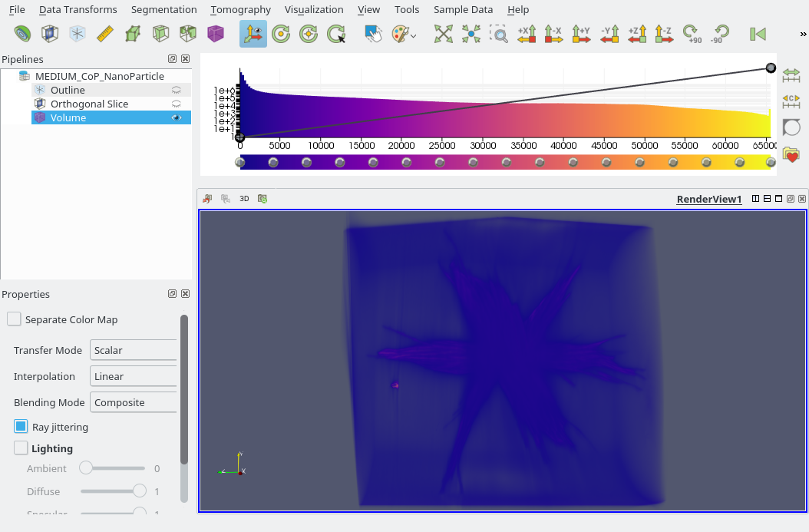Show the Orthogonal Slice via eye icon
809x532 pixels.
point(177,104)
